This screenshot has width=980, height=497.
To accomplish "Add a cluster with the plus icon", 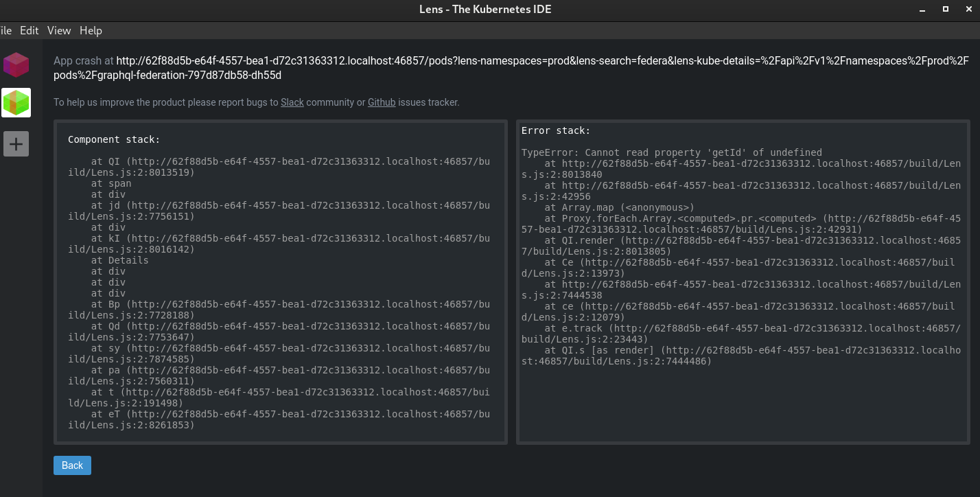I will click(x=16, y=143).
